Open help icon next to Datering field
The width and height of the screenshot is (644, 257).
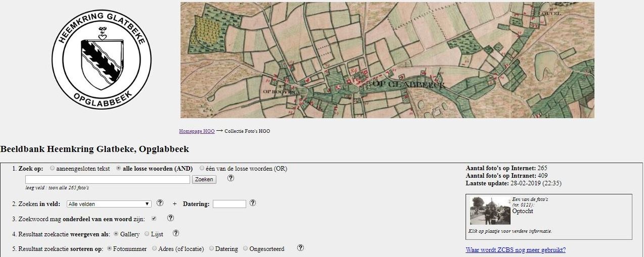coord(253,203)
